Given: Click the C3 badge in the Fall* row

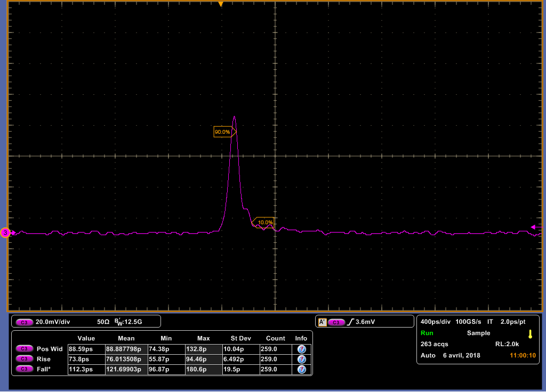Looking at the screenshot, I should [x=24, y=369].
